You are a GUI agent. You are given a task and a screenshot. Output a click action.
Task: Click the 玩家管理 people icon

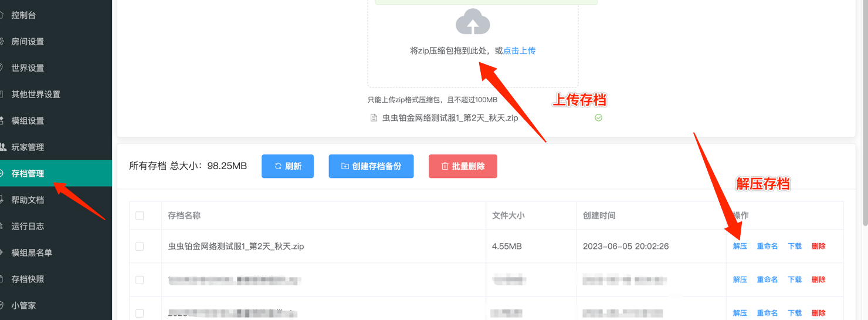coord(2,147)
